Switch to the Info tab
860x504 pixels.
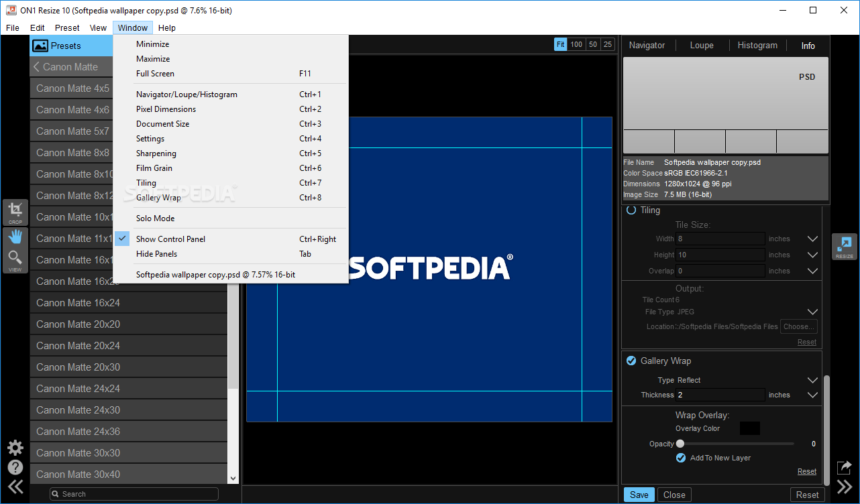(x=808, y=46)
